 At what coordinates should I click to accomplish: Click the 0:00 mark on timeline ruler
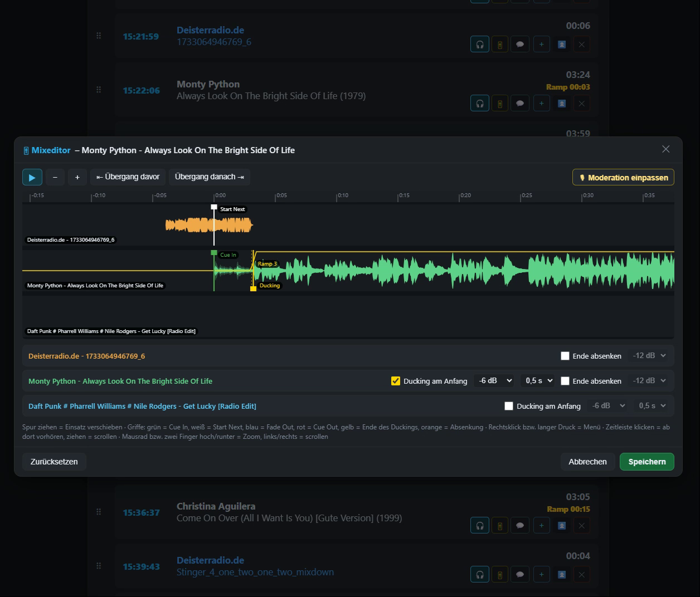point(220,195)
